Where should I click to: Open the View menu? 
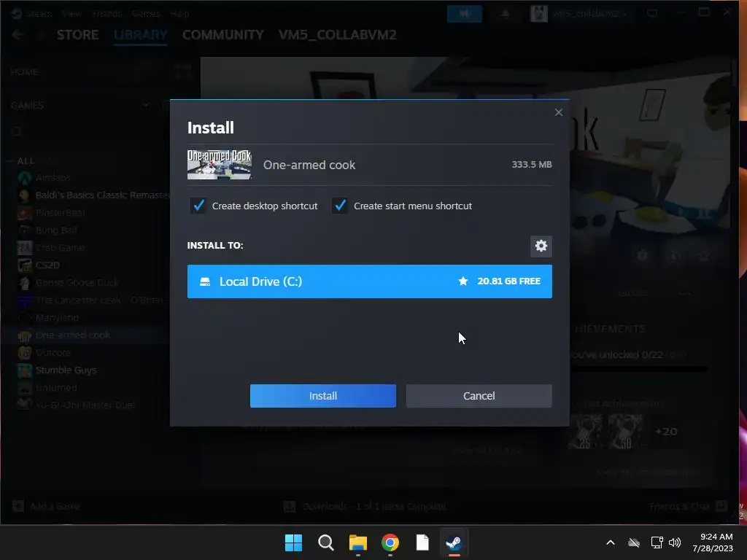tap(71, 13)
